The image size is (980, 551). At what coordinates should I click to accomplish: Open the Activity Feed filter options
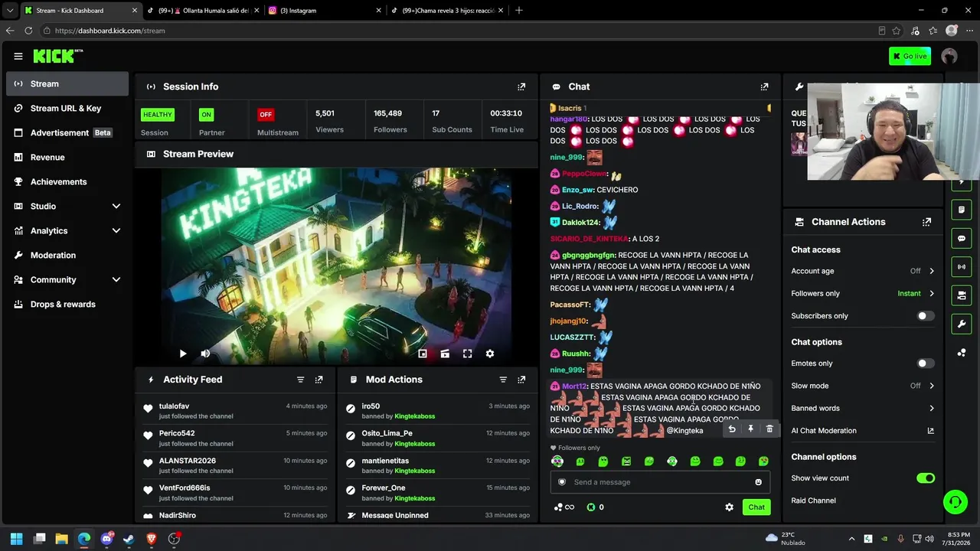tap(300, 380)
